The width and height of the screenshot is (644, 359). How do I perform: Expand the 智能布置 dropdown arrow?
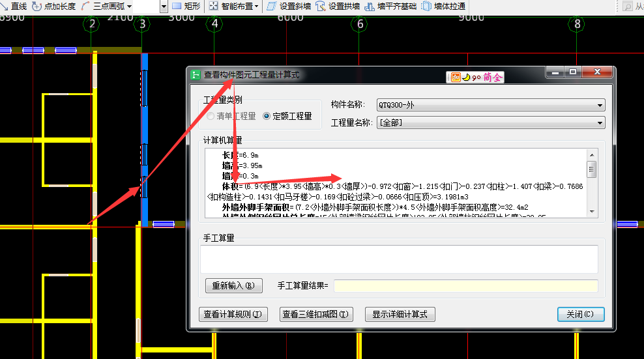[257, 7]
